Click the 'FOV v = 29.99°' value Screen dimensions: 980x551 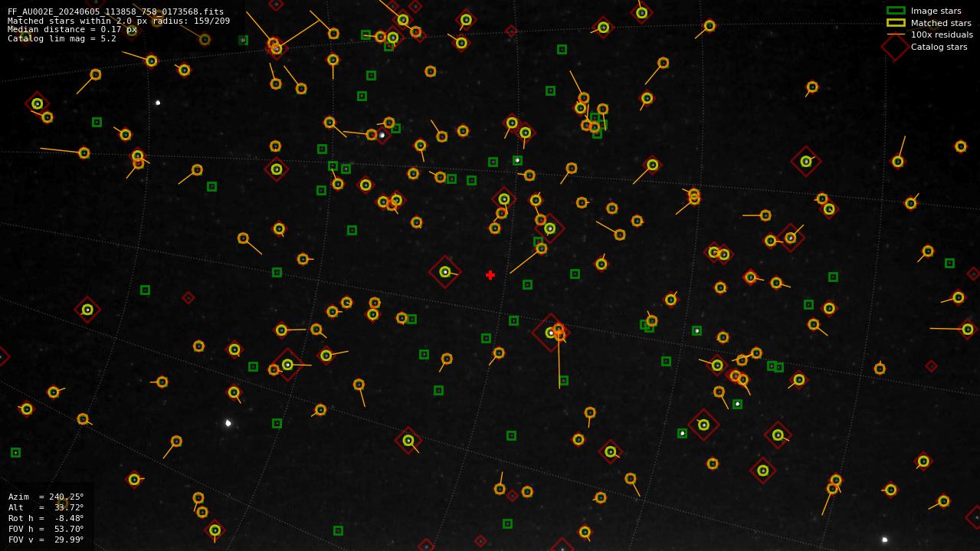[46, 540]
